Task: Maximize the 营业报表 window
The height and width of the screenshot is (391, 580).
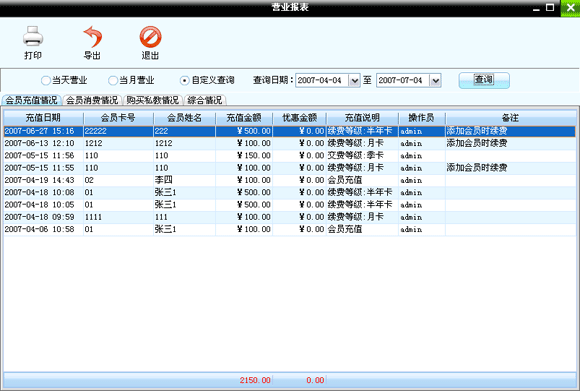Action: 550,7
